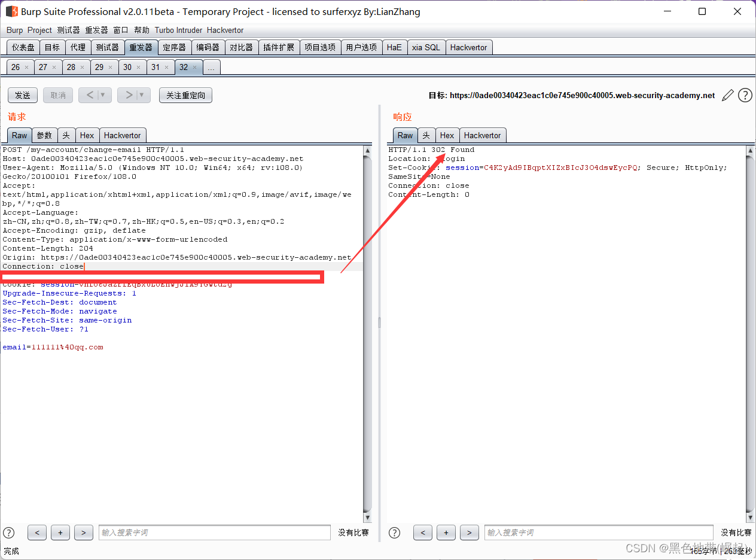Image resolution: width=756 pixels, height=560 pixels.
Task: Close repeater tab 27
Action: pos(54,68)
